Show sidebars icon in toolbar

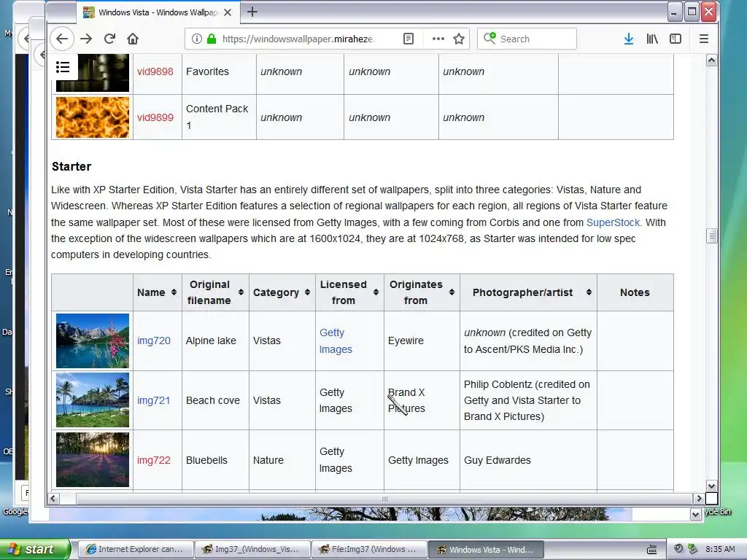(676, 39)
